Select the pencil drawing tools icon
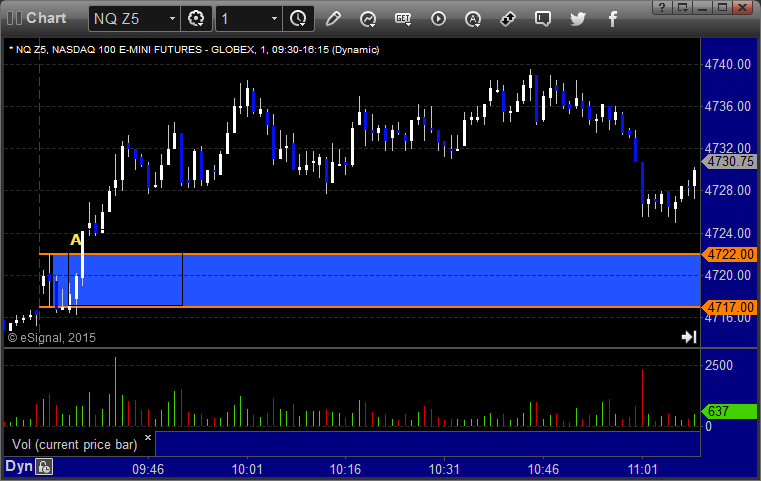Image resolution: width=761 pixels, height=481 pixels. click(333, 19)
